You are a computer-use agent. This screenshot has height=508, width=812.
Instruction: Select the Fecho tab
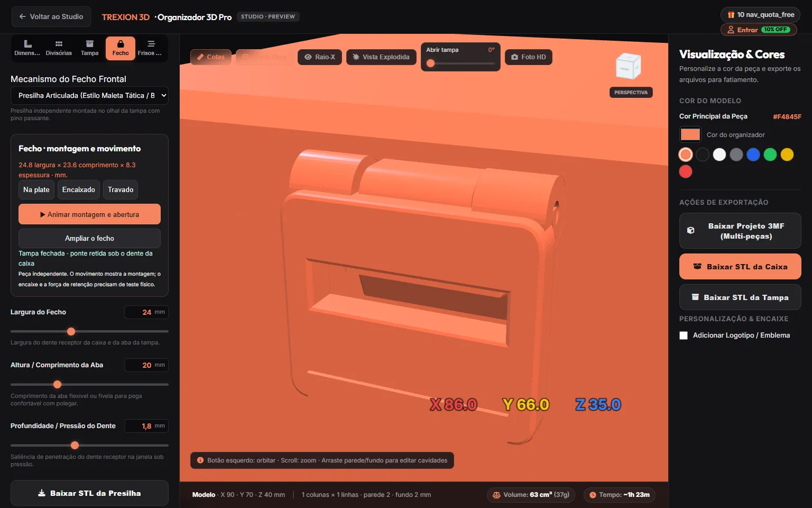[121, 48]
